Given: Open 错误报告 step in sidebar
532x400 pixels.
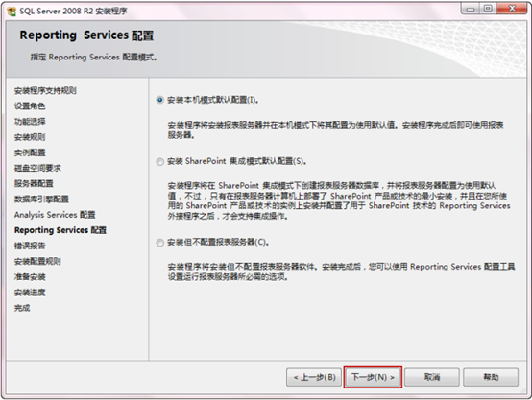Looking at the screenshot, I should [30, 246].
